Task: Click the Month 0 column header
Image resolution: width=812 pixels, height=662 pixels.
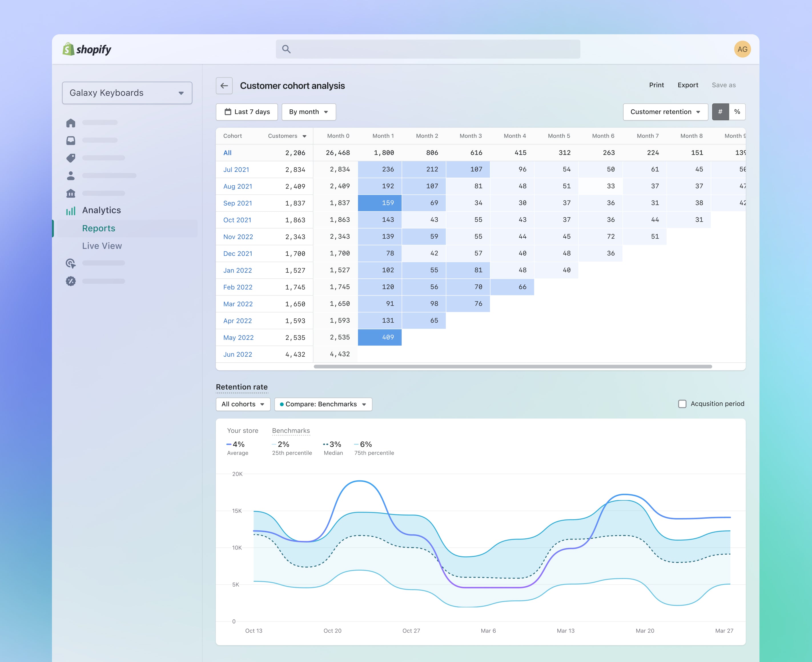Action: [x=338, y=136]
